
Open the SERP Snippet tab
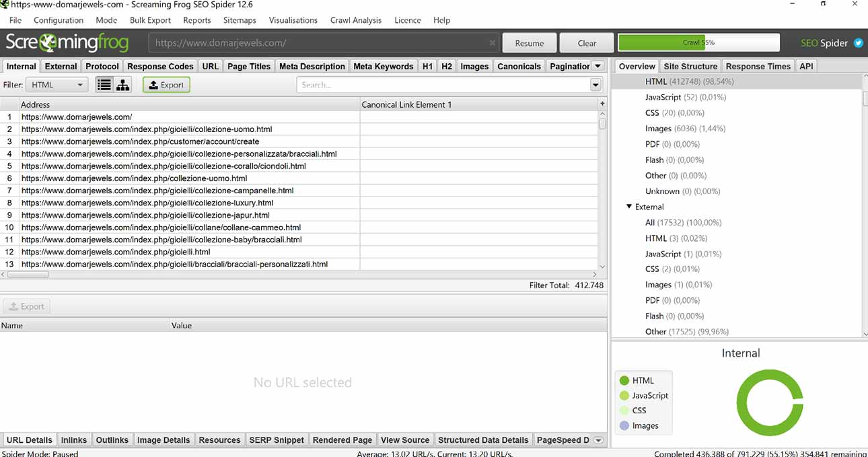coord(277,440)
